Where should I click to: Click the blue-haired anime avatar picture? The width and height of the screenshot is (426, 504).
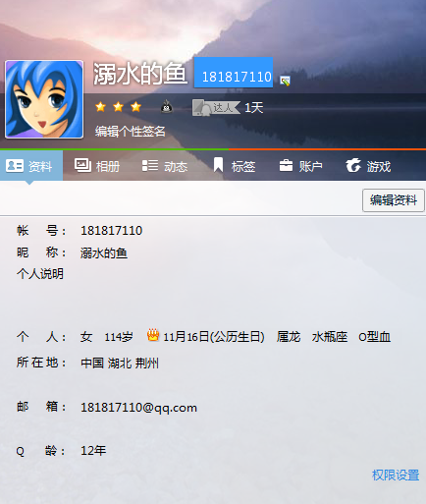tap(44, 99)
